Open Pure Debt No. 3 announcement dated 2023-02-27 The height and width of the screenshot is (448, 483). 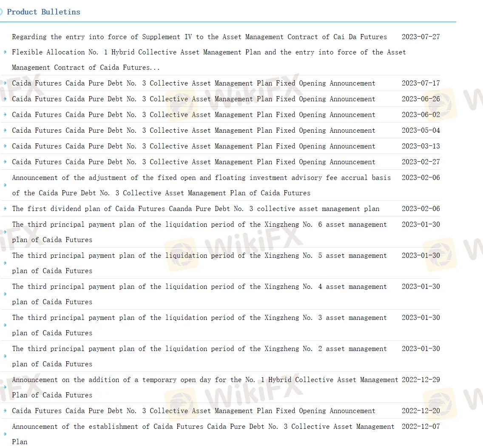(x=193, y=162)
